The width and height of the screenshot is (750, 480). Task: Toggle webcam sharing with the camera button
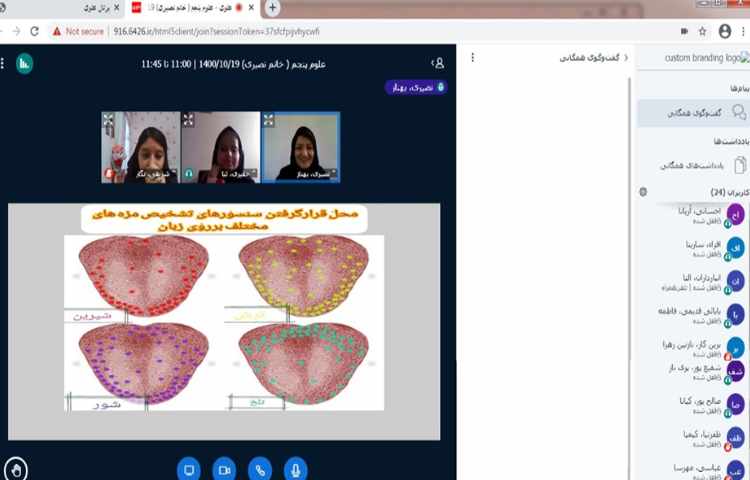click(x=224, y=470)
